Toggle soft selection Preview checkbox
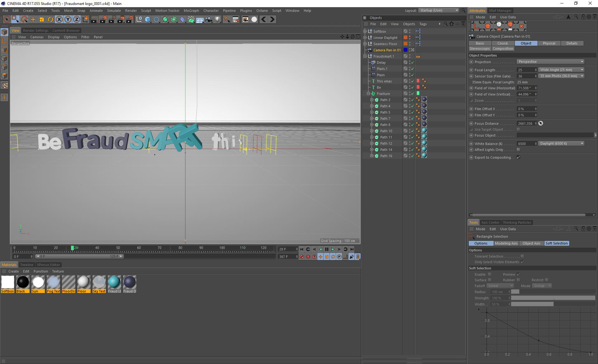The height and width of the screenshot is (364, 598). [518, 274]
